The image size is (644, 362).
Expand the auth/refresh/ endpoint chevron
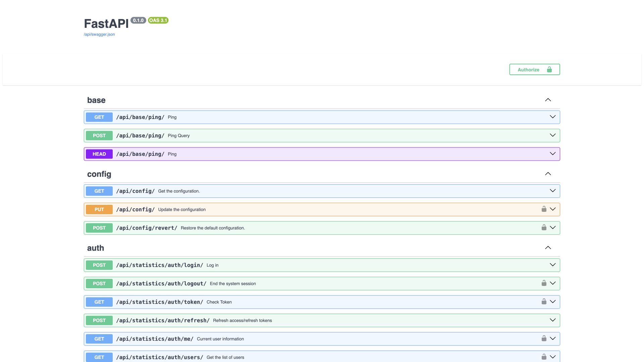552,320
